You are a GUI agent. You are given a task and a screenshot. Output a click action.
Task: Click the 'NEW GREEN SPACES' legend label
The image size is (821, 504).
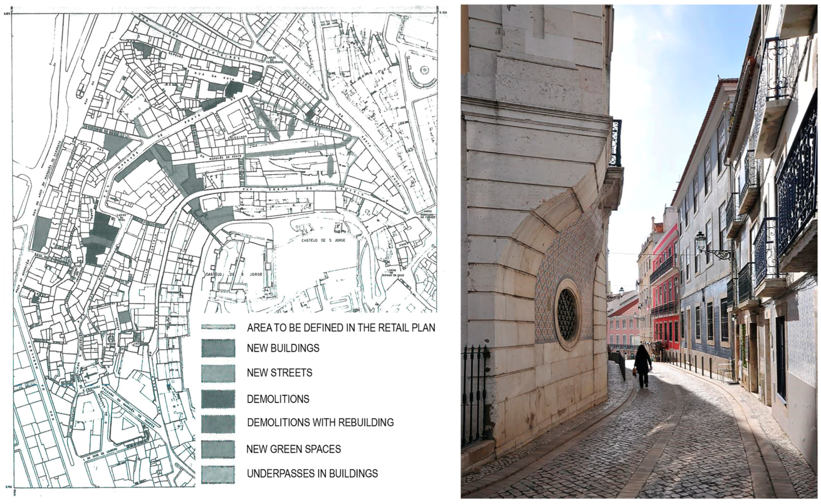click(x=294, y=449)
